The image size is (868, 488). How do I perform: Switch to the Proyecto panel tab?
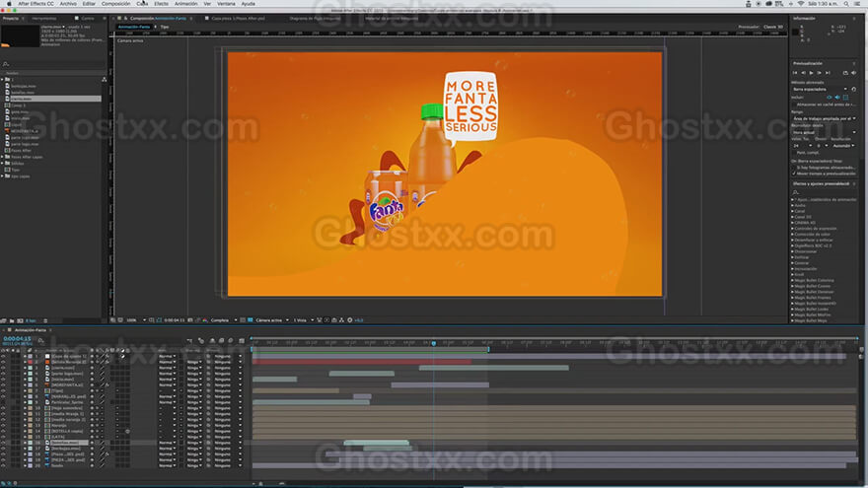[11, 19]
